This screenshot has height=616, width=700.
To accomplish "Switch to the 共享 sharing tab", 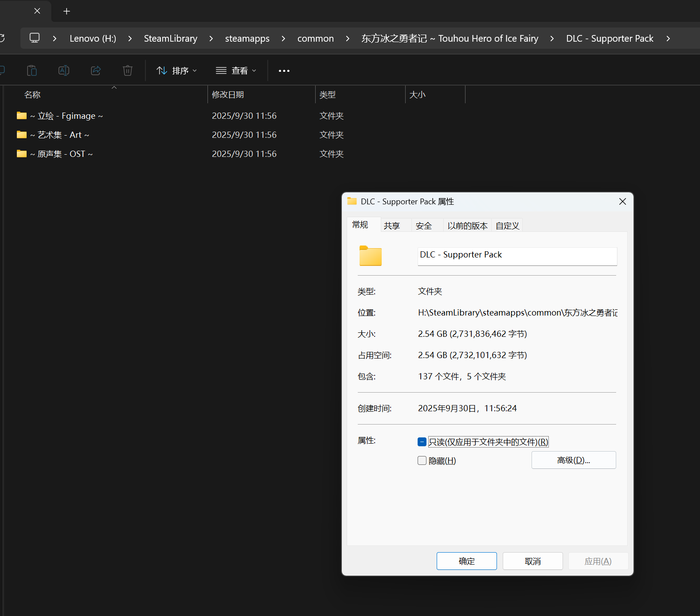I will click(391, 226).
